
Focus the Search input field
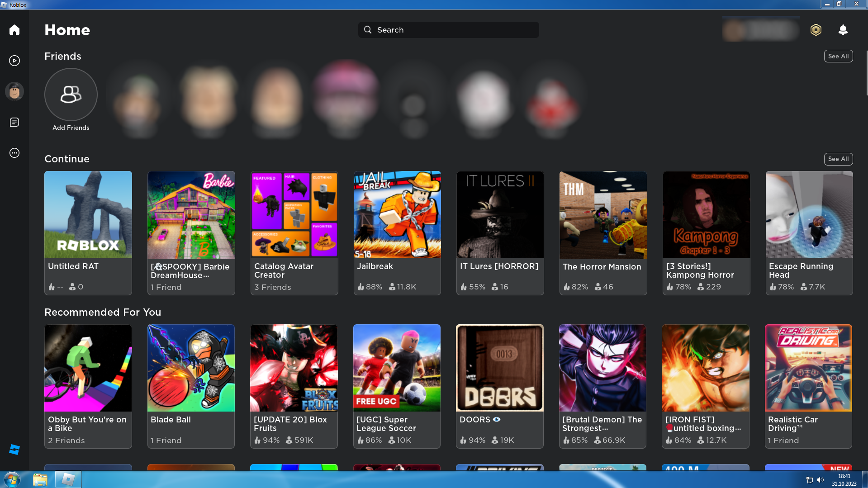tap(449, 30)
